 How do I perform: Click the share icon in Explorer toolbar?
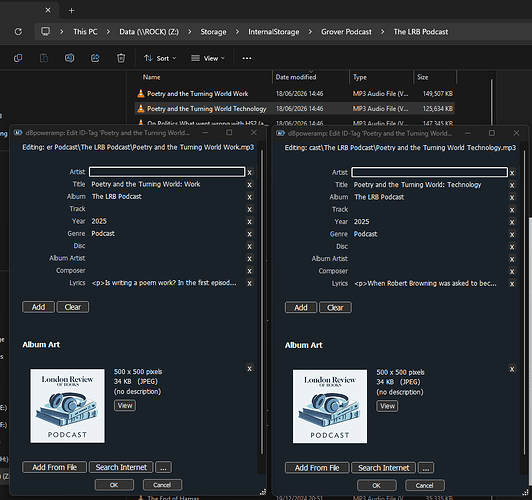point(95,58)
